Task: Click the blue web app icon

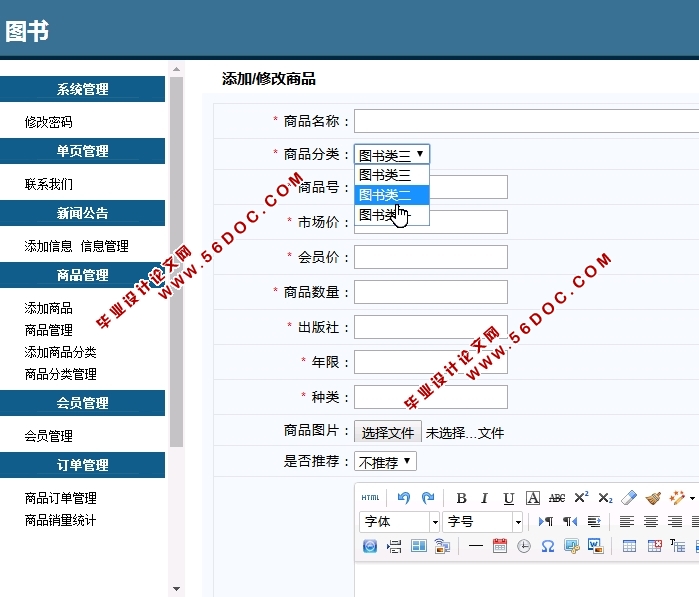Action: (370, 546)
